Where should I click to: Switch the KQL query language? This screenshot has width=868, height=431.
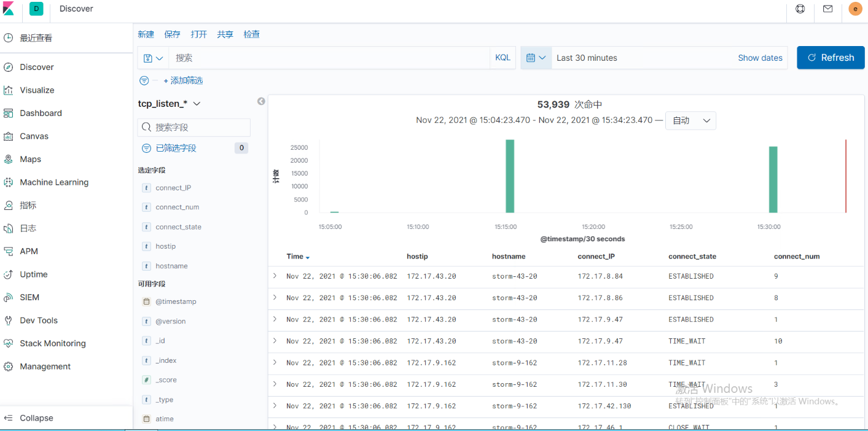click(x=503, y=58)
